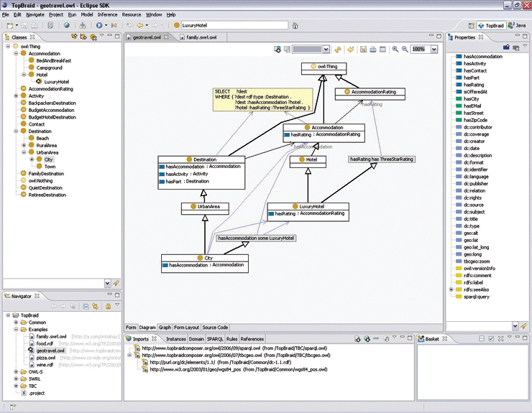532x413 pixels.
Task: Select pizza.owl in Navigator Examples
Action: coord(46,358)
